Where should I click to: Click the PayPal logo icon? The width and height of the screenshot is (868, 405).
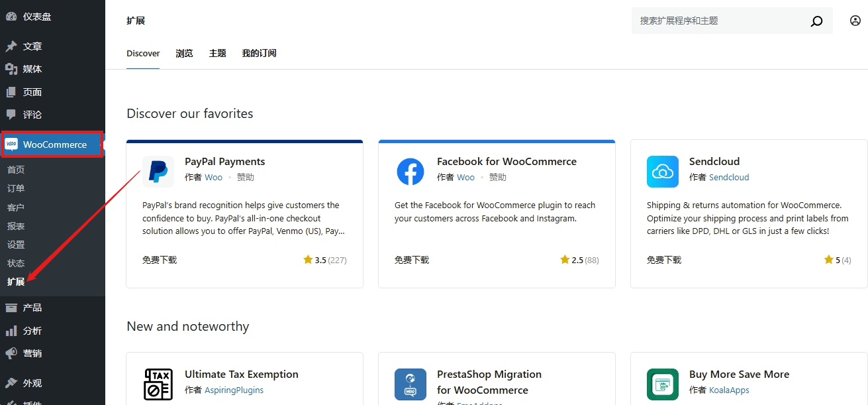point(158,172)
